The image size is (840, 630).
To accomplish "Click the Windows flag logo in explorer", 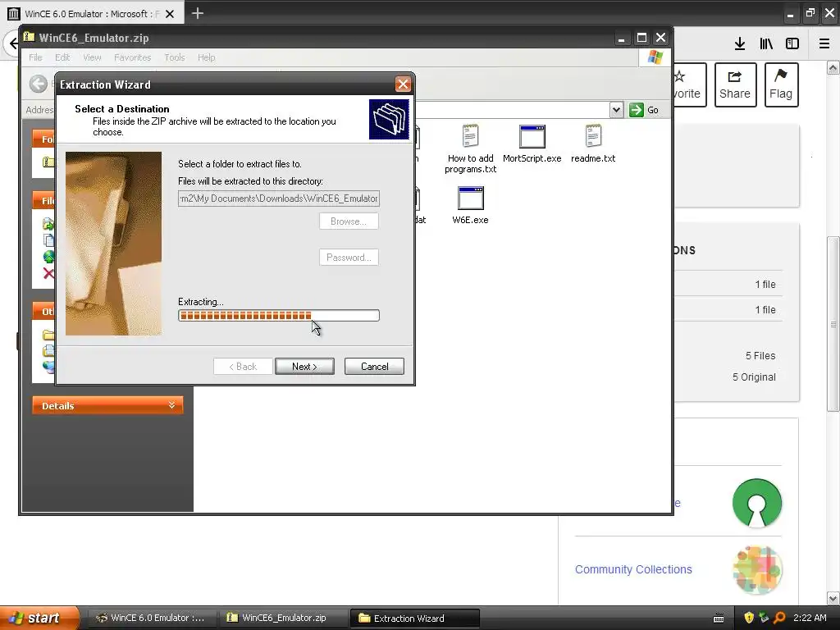I will click(x=655, y=57).
